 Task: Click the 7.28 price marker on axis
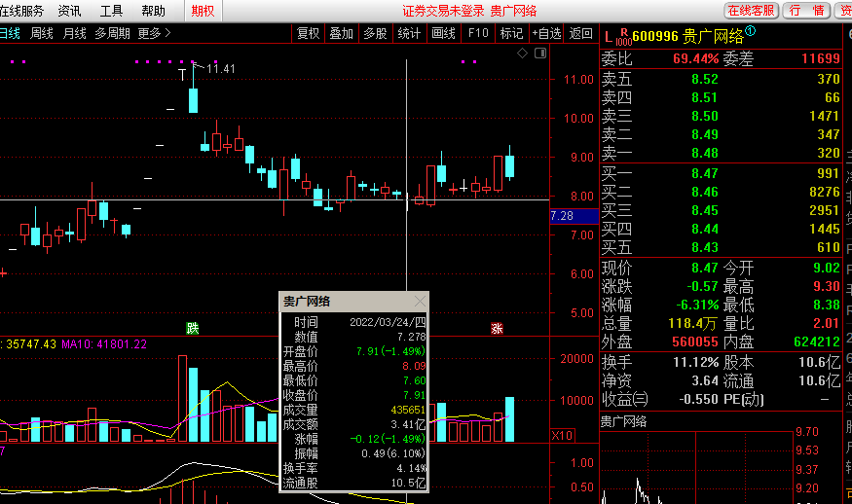click(x=562, y=216)
